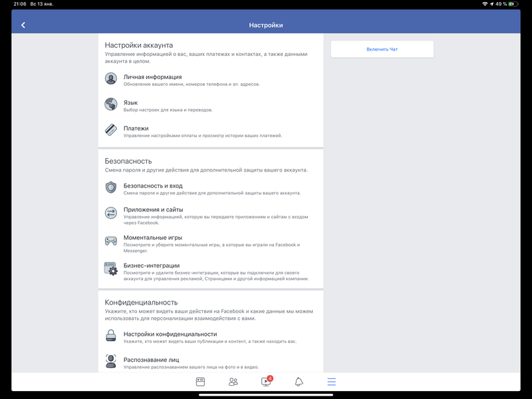Go back using the header arrow

23,25
